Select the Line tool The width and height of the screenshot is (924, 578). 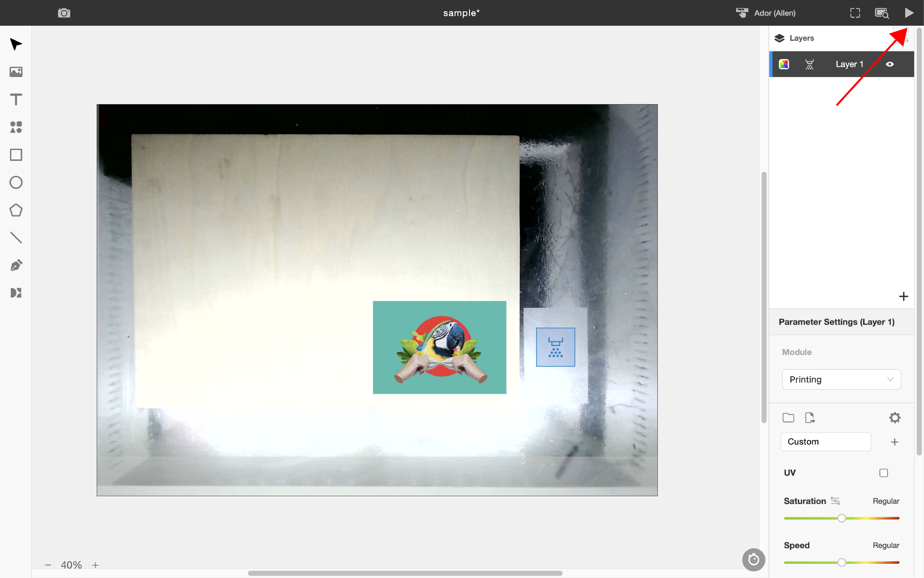tap(16, 237)
